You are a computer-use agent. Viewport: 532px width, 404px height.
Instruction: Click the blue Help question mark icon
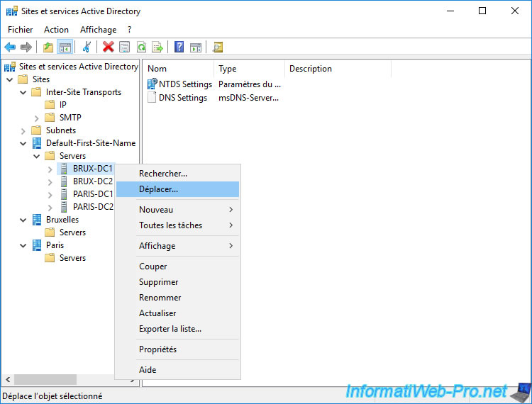[179, 47]
